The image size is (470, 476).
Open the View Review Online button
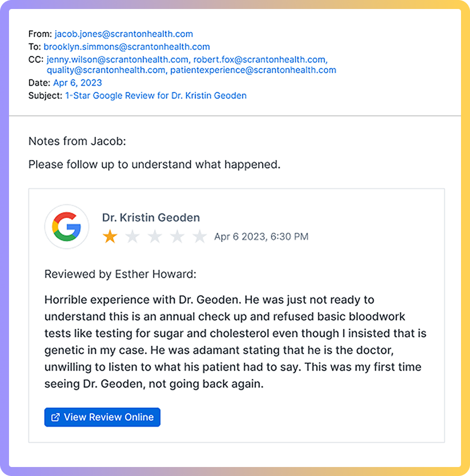point(102,417)
